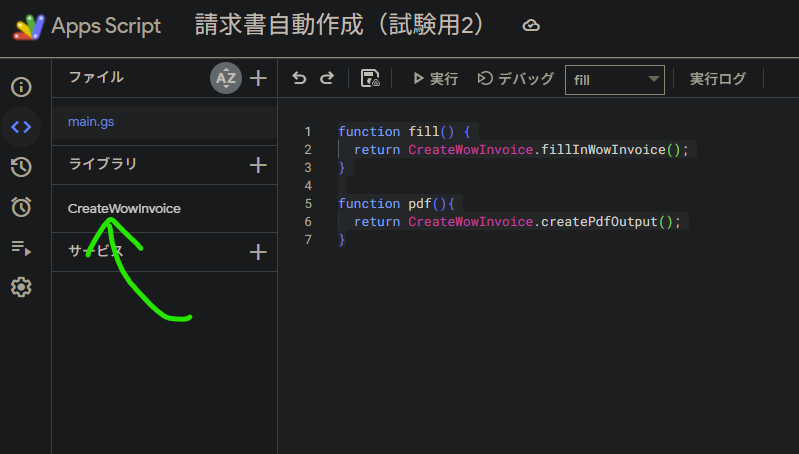Click the closing brace on line 3
The width and height of the screenshot is (799, 454).
pyautogui.click(x=342, y=168)
